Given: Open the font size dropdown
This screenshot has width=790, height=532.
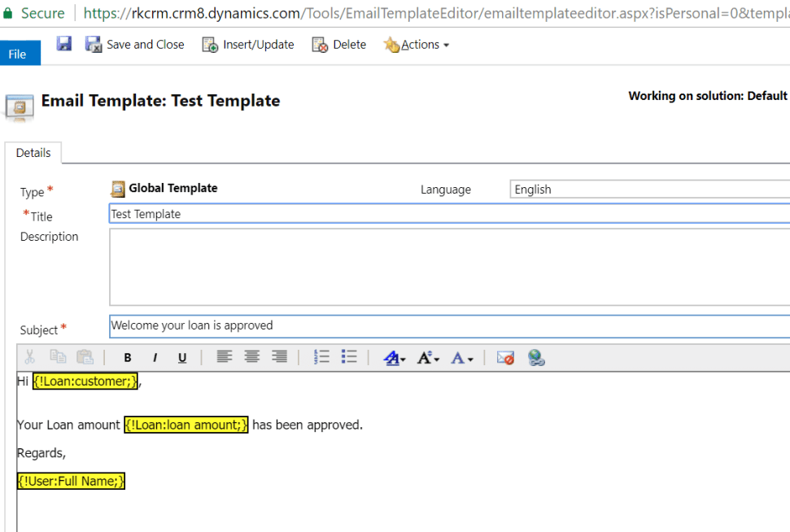Looking at the screenshot, I should click(428, 358).
